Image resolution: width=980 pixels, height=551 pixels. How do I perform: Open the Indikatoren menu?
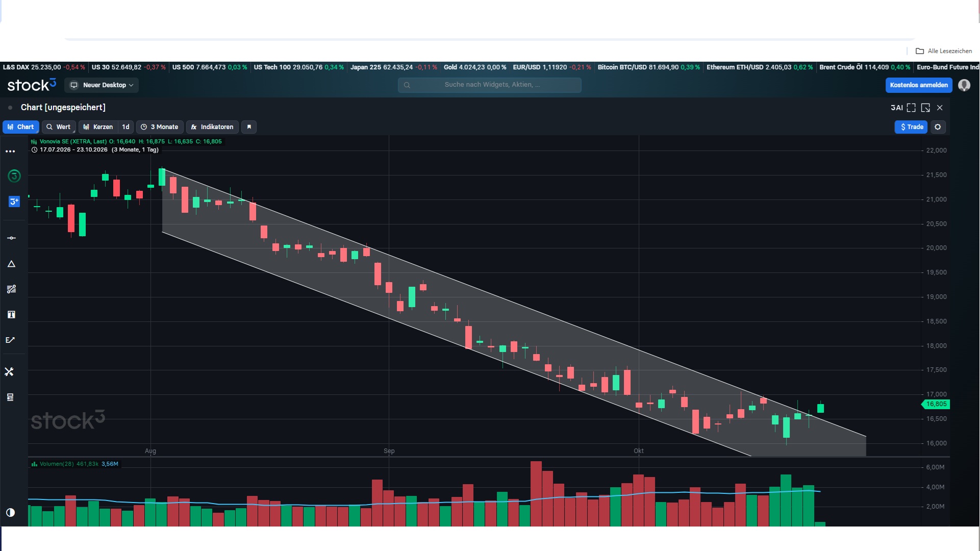(212, 127)
